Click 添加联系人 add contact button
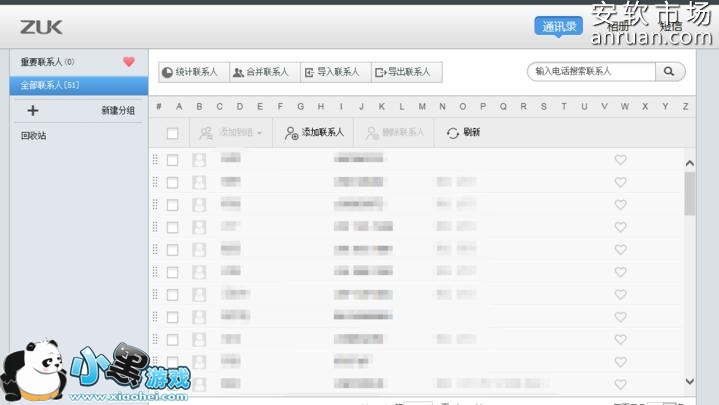719x405 pixels. pos(314,133)
